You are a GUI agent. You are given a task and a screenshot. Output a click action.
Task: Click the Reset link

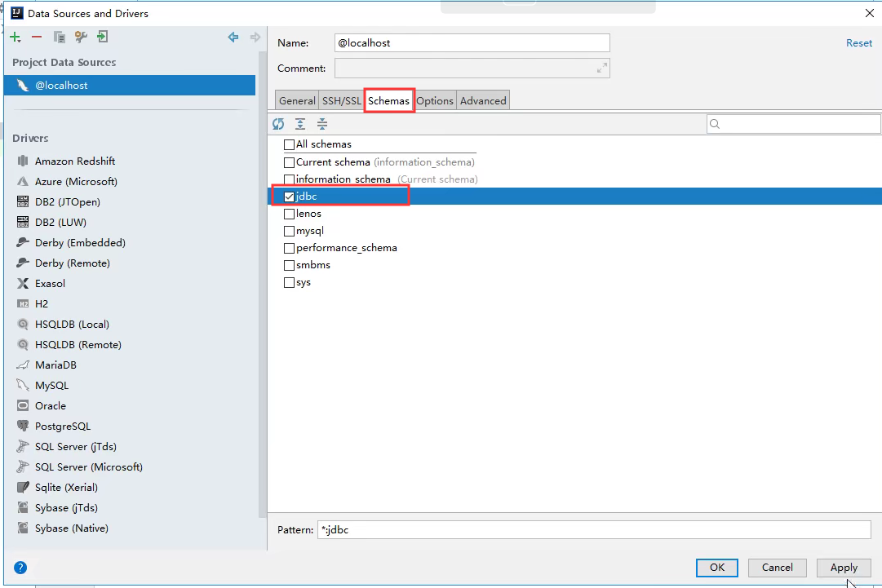coord(859,43)
